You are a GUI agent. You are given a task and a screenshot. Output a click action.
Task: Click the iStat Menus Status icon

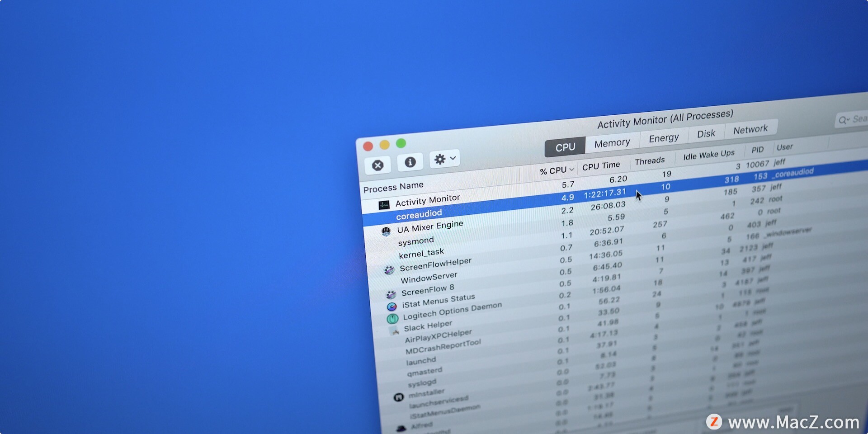[392, 307]
